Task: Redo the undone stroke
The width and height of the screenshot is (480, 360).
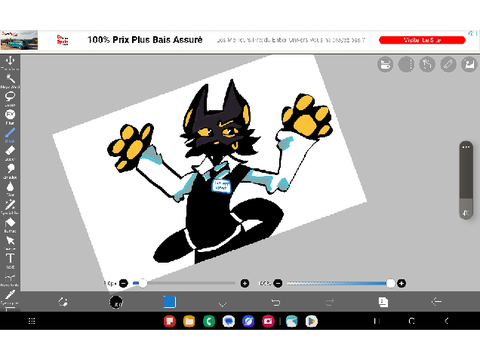Action: (x=329, y=302)
